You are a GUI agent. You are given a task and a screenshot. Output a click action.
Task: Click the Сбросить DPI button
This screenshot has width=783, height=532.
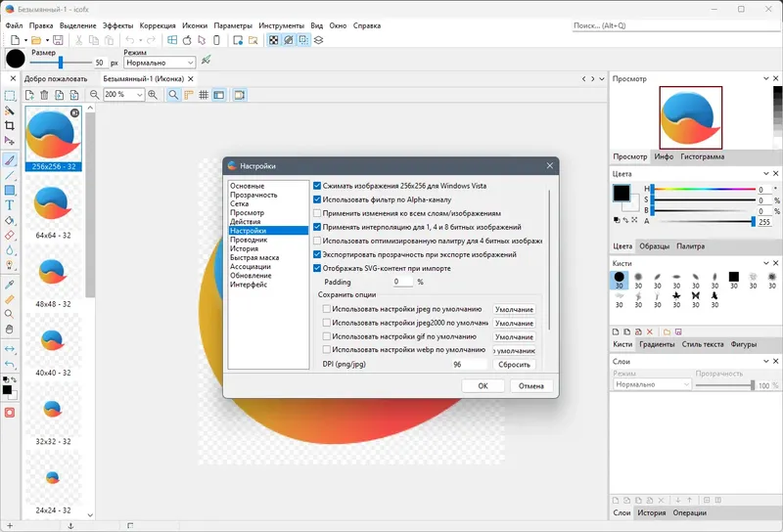point(514,364)
